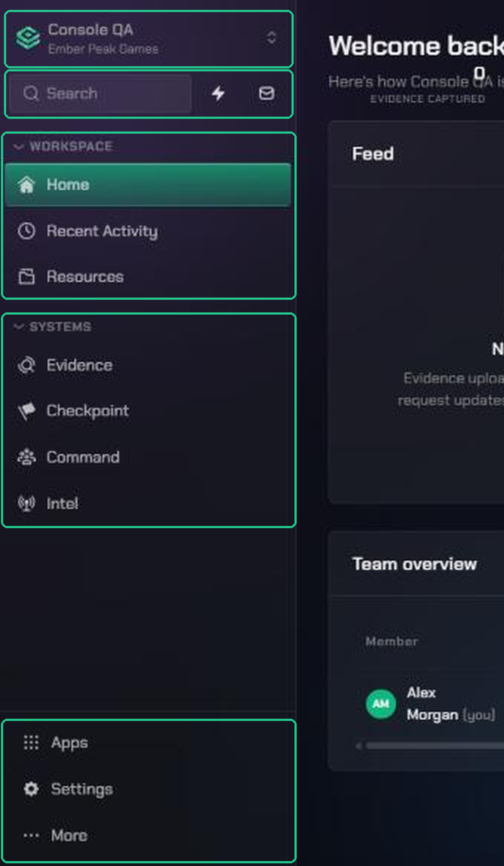Click the Checkpoint flag icon
Image resolution: width=504 pixels, height=866 pixels.
[x=26, y=411]
